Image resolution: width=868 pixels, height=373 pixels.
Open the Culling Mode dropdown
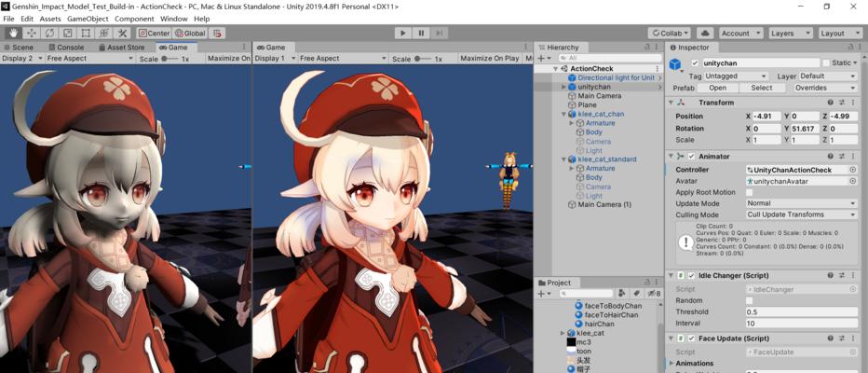pyautogui.click(x=802, y=214)
